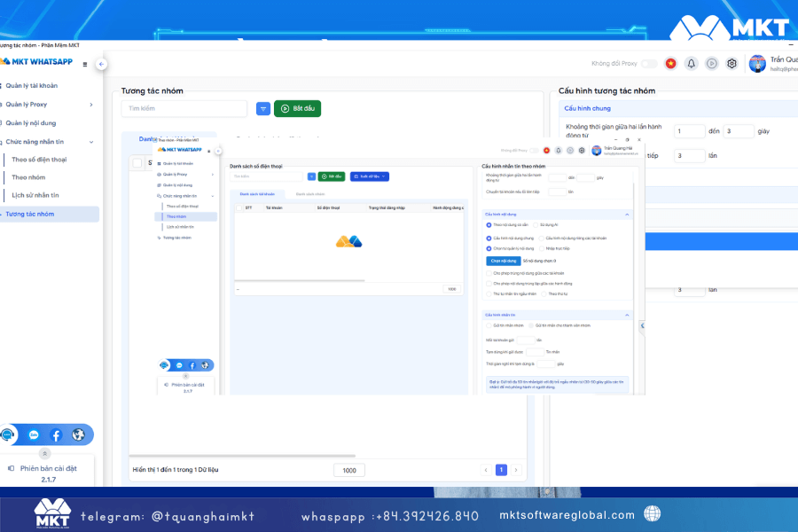The height and width of the screenshot is (532, 798).
Task: Click previous page arrow in main window pagination
Action: [x=486, y=470]
